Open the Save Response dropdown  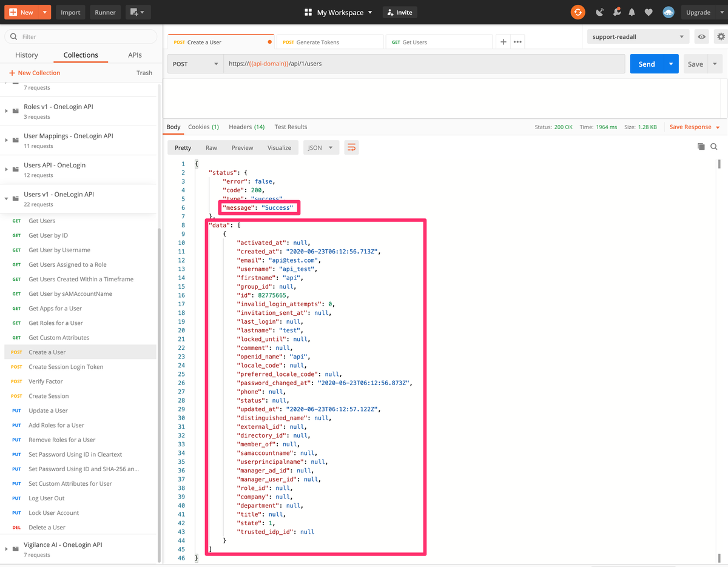695,127
